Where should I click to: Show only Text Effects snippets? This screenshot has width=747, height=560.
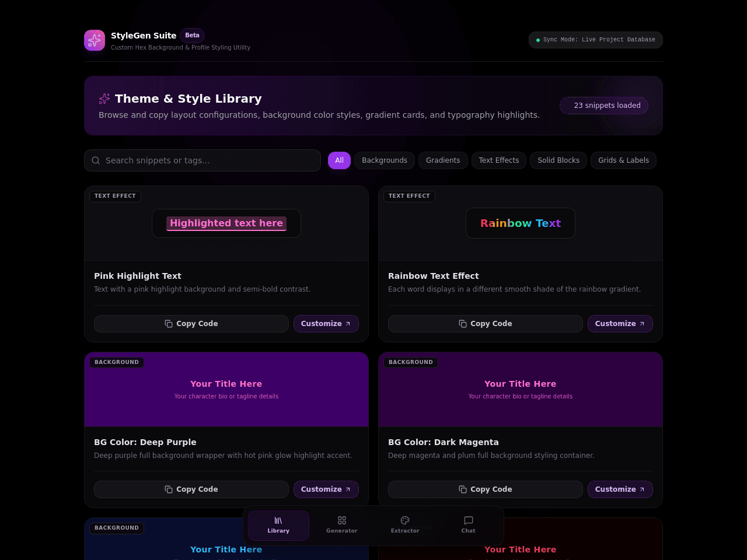[x=499, y=160]
